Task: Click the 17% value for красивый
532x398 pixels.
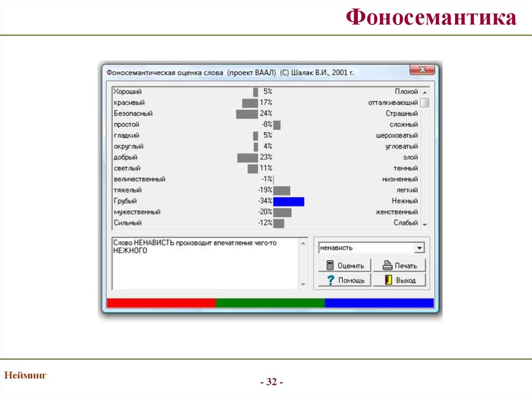Action: (266, 102)
